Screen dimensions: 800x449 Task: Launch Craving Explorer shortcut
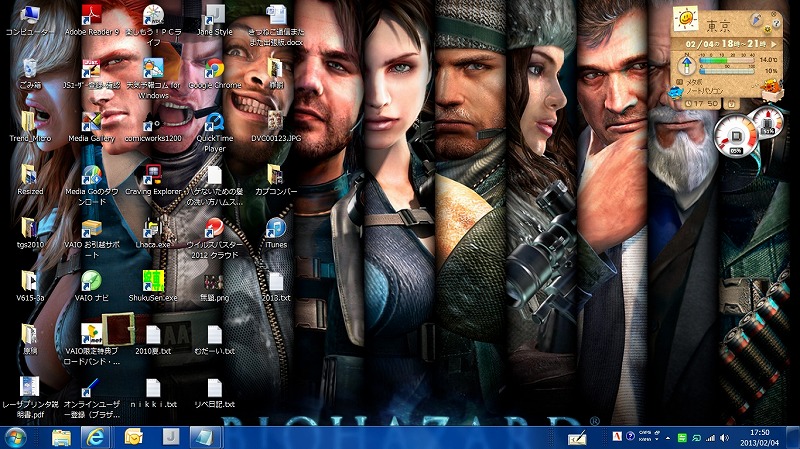[x=153, y=180]
